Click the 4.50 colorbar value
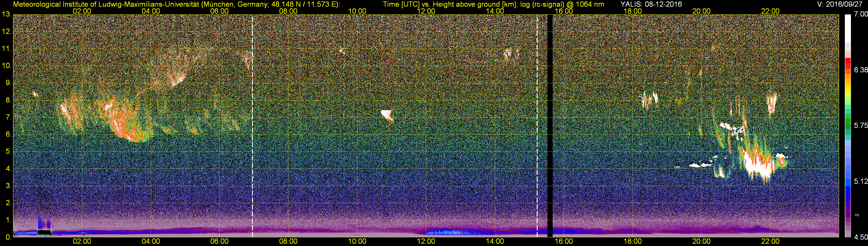This screenshot has width=868, height=246. (x=860, y=237)
